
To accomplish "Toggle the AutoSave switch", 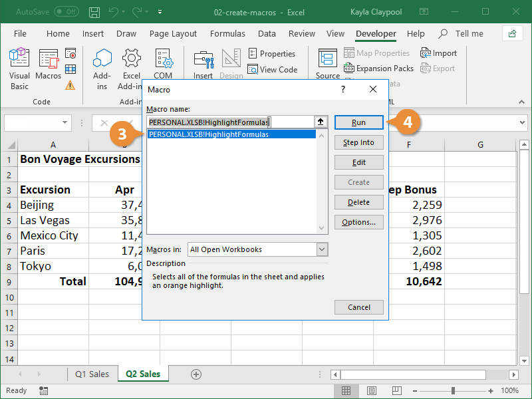I will pyautogui.click(x=66, y=12).
